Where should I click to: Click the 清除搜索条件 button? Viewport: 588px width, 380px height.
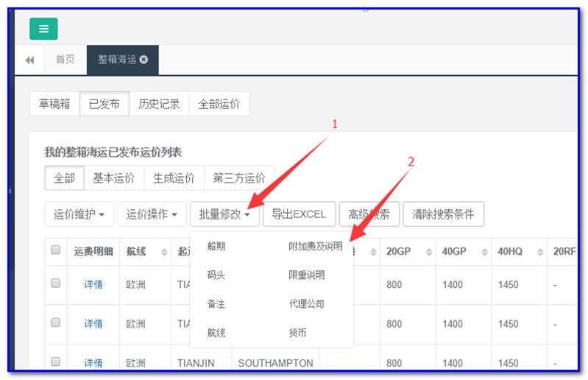(x=443, y=214)
